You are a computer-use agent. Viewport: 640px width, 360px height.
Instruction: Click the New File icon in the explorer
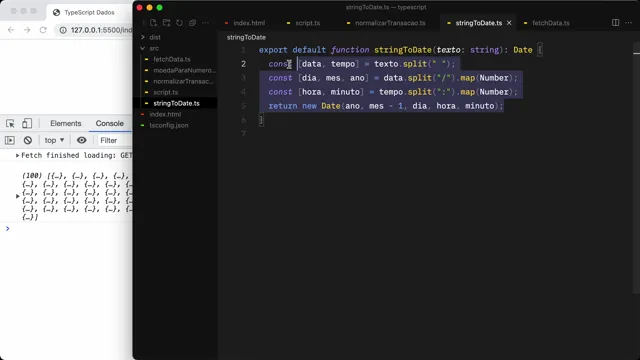coord(153,23)
